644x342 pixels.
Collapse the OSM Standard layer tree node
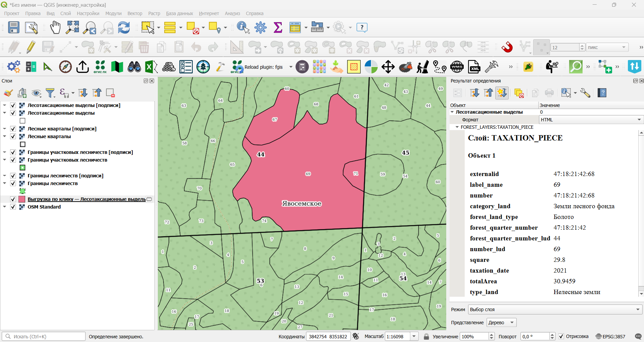tap(4, 207)
